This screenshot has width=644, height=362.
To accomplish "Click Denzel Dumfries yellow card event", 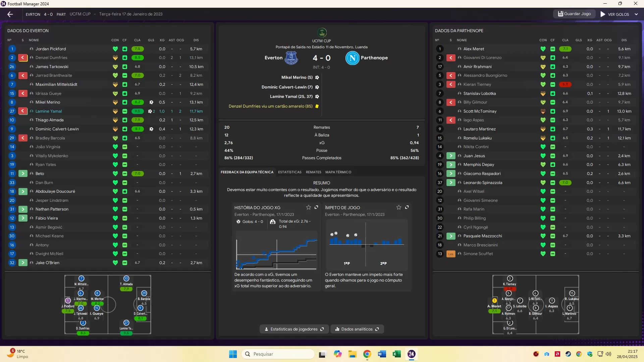I will pos(274,106).
